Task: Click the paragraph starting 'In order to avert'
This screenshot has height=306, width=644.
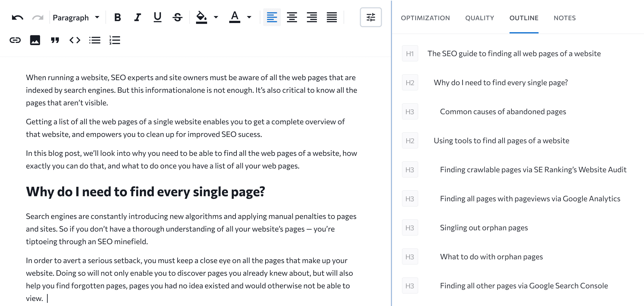Action: 189,280
